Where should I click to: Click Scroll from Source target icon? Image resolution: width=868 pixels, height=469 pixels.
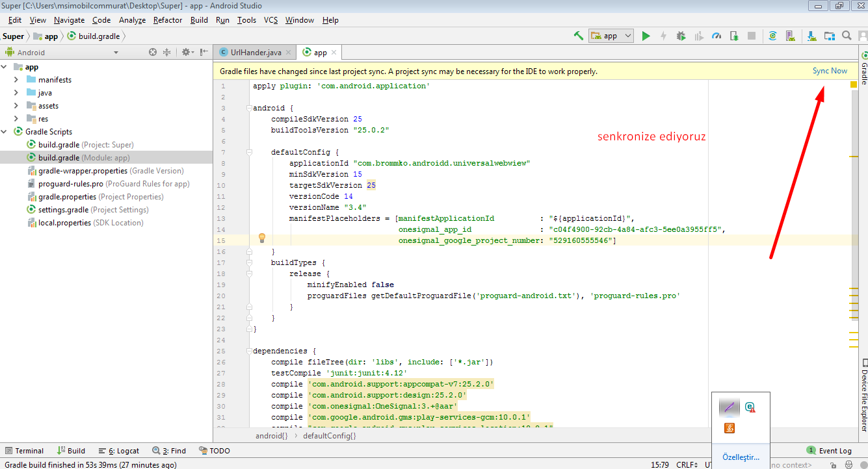pos(153,52)
